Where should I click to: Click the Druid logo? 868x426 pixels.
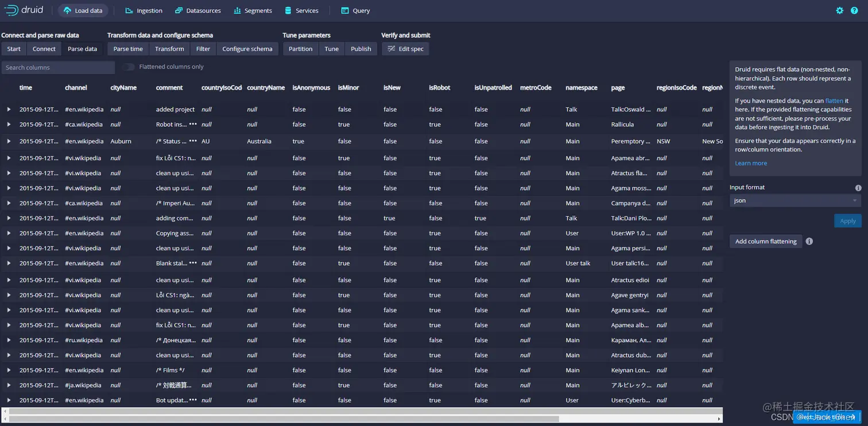pyautogui.click(x=24, y=10)
